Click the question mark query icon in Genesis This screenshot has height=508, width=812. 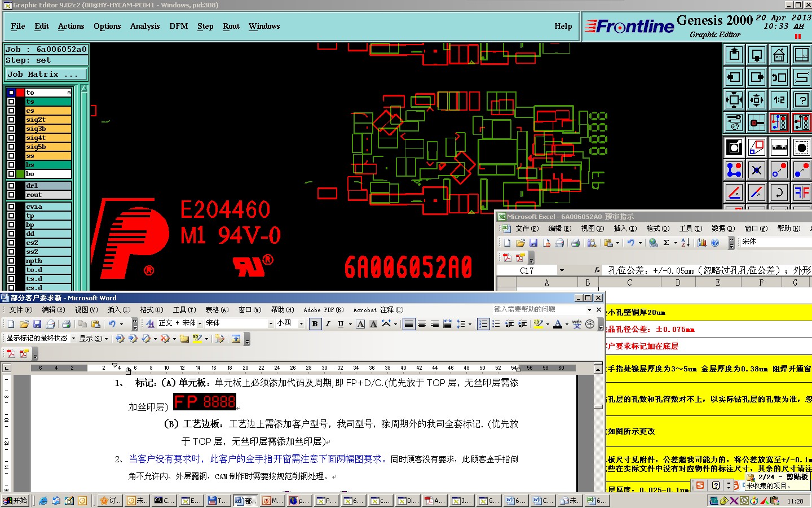pyautogui.click(x=801, y=100)
